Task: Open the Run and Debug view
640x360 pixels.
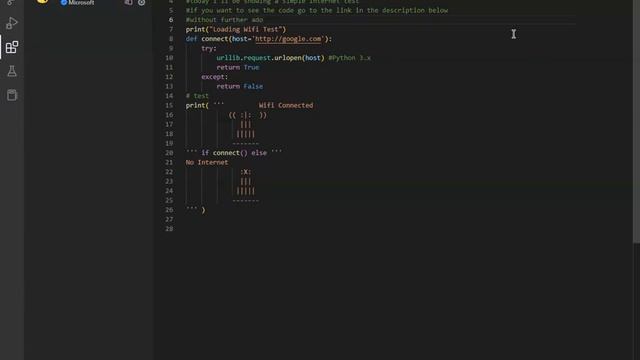Action: pos(12,23)
